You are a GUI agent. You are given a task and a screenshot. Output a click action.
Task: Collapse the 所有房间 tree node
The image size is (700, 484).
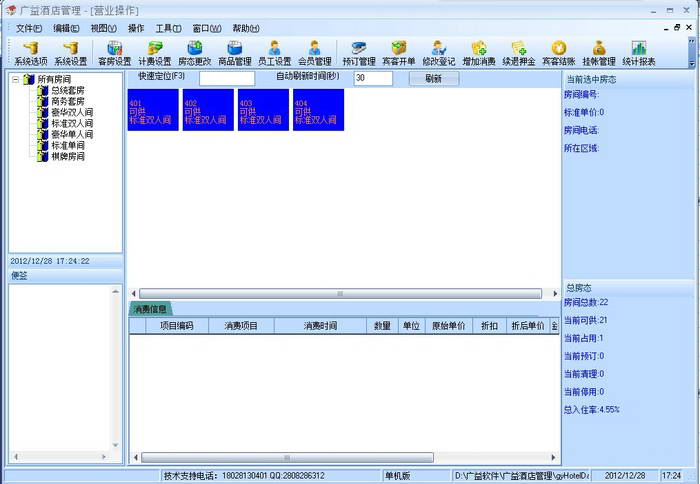point(16,80)
